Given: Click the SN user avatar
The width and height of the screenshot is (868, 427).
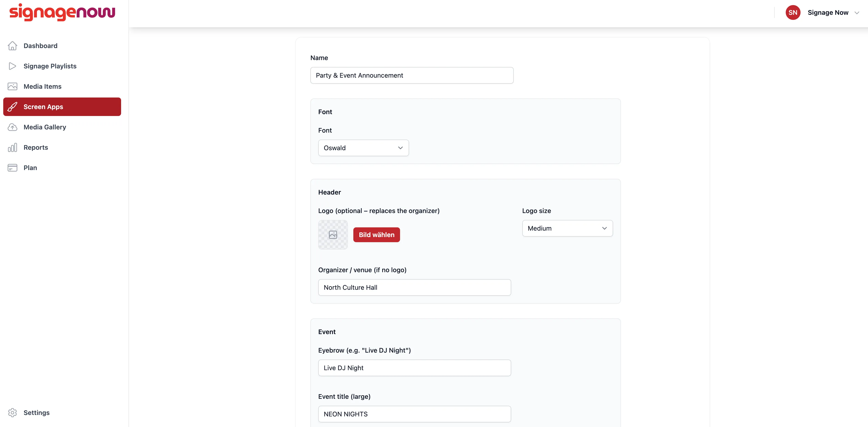Looking at the screenshot, I should [793, 12].
